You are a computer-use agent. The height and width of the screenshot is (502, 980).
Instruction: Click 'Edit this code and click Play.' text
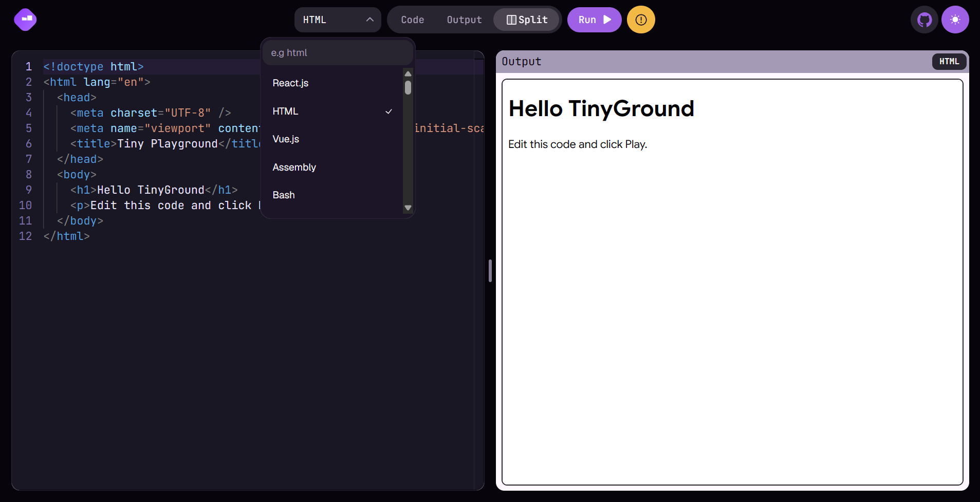[x=578, y=144]
